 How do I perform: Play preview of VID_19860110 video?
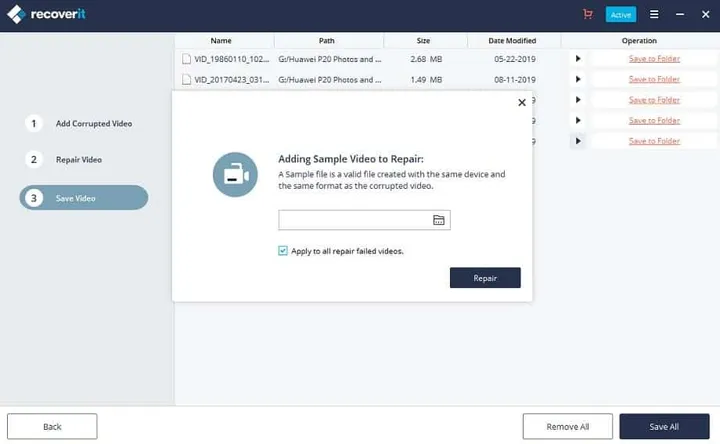(577, 59)
